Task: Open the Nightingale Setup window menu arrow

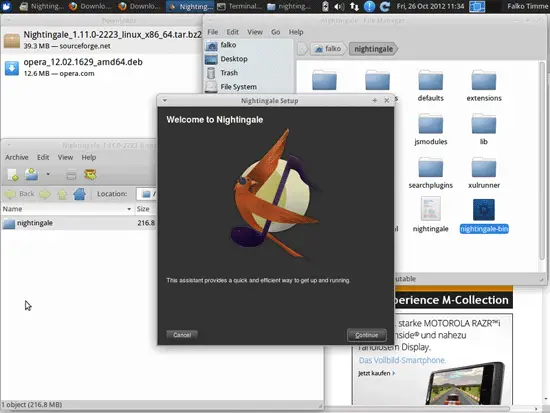Action: pos(165,101)
